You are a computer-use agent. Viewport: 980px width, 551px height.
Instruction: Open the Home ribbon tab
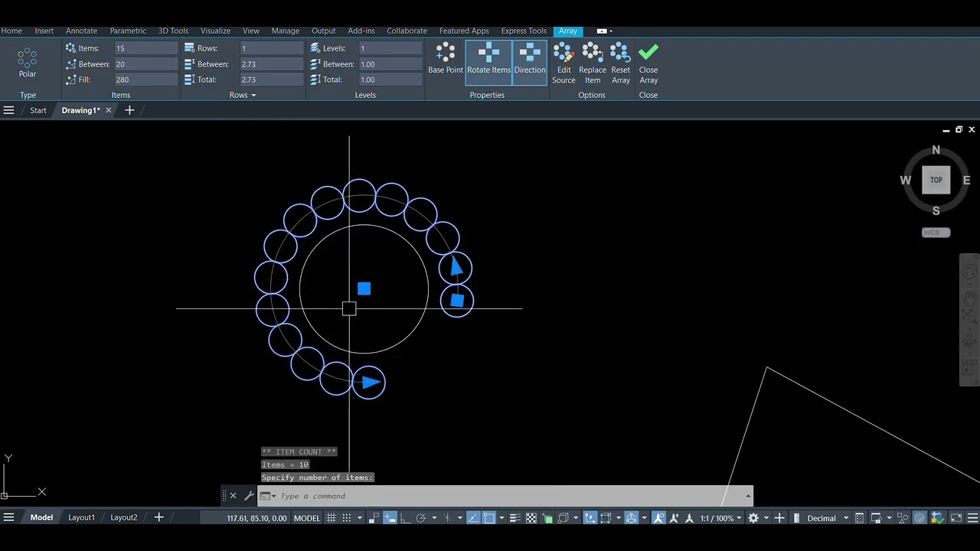(11, 31)
